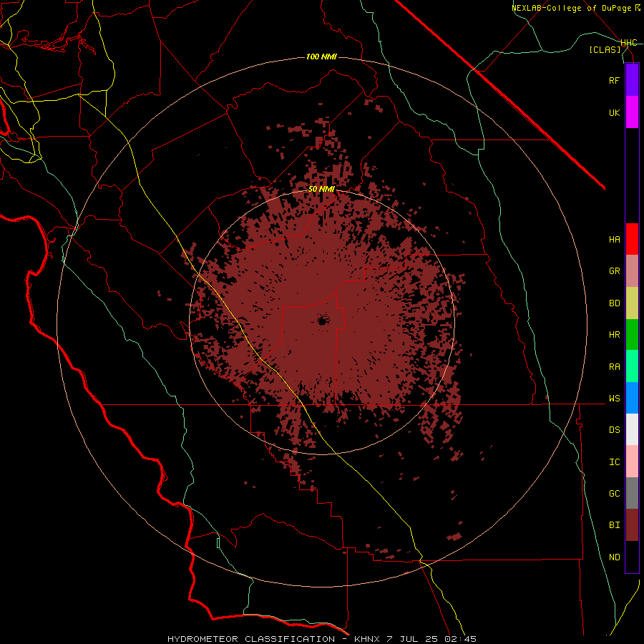The image size is (644, 644).
Task: Click the RF purple legend swatch
Action: [x=632, y=80]
